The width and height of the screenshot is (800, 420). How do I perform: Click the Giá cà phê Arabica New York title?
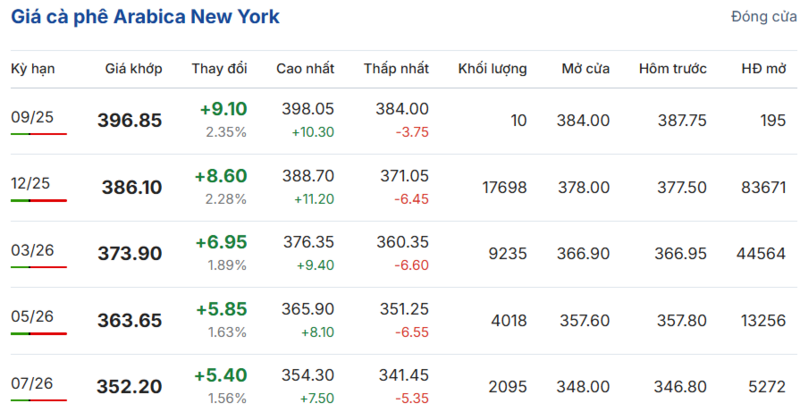[146, 17]
